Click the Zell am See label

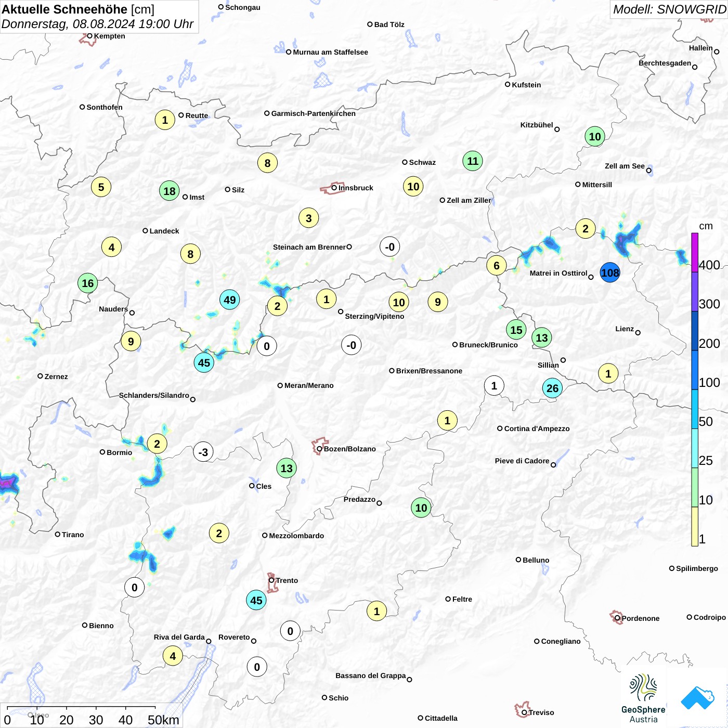(625, 166)
